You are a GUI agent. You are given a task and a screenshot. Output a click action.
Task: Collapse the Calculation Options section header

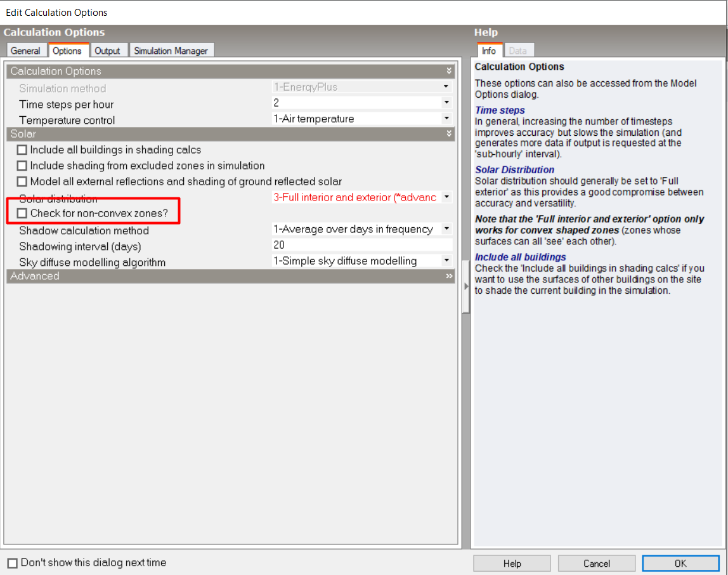coord(230,71)
